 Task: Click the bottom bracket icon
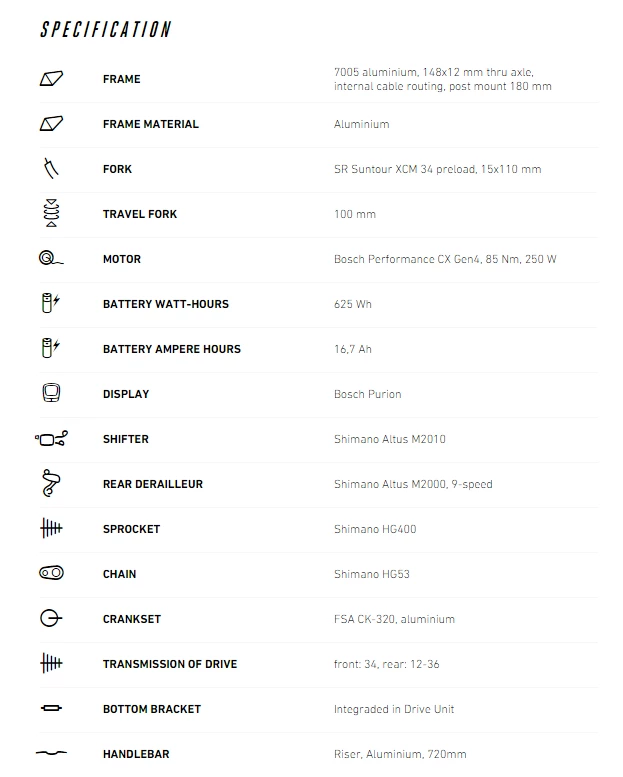point(51,709)
